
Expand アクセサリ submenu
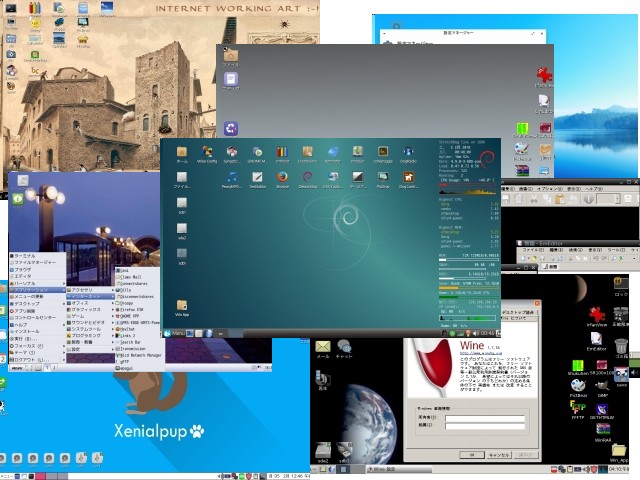[90, 290]
